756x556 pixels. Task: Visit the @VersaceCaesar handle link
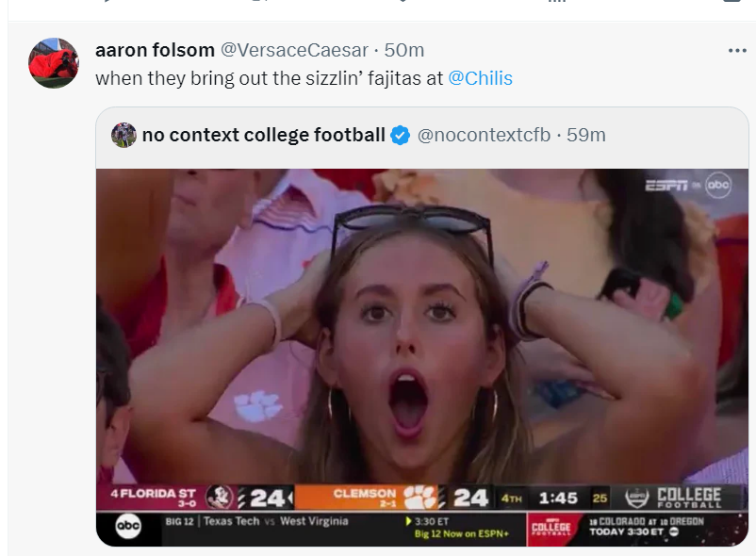click(293, 50)
